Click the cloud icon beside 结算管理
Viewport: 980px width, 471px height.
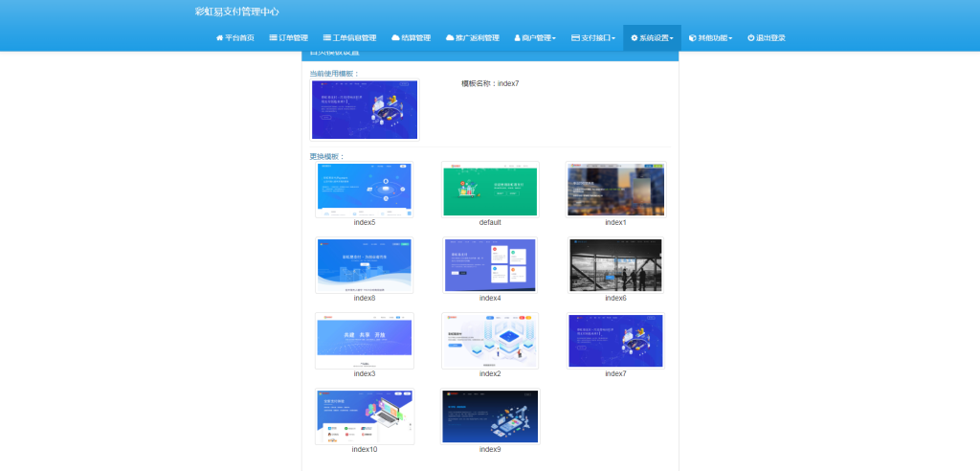tap(395, 38)
